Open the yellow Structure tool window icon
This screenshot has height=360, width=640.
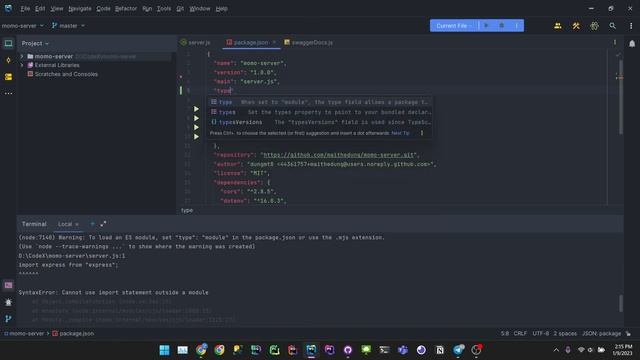(x=8, y=77)
